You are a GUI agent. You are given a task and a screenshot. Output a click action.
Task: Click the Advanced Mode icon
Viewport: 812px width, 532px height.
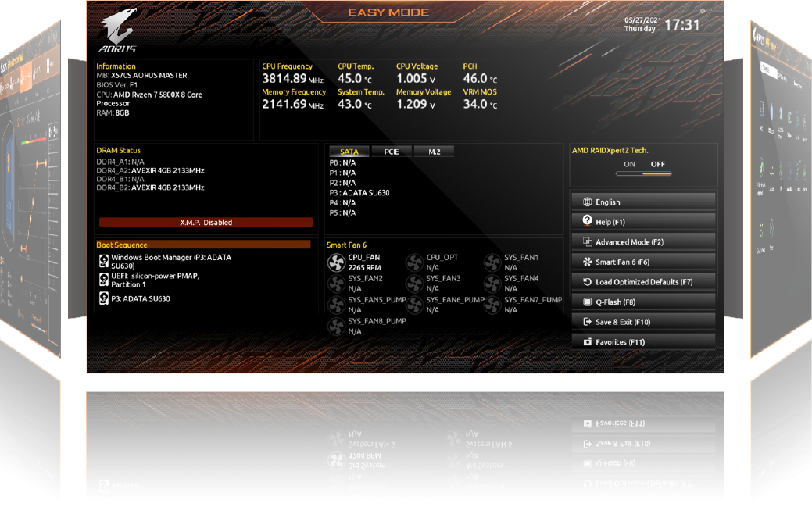click(587, 241)
